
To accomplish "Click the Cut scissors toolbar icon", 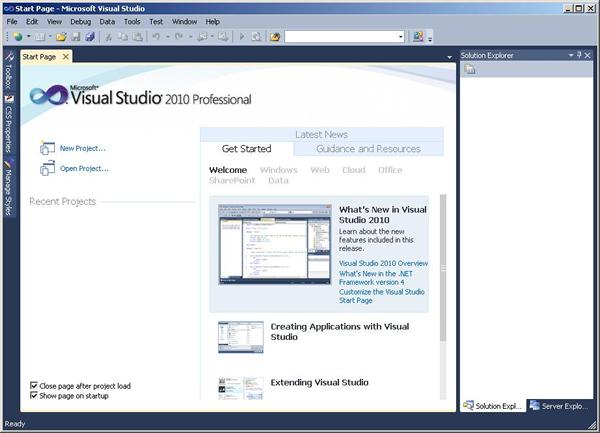I will pos(109,37).
